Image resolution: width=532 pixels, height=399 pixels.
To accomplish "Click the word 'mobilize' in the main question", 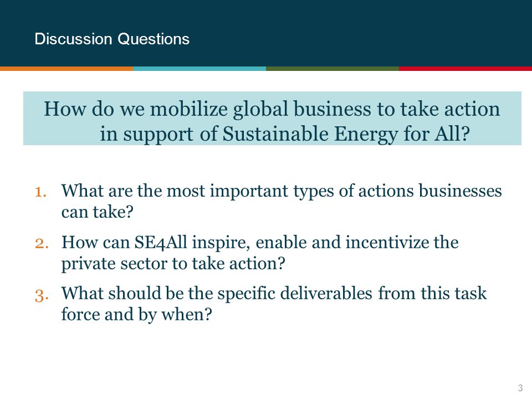I will [189, 109].
